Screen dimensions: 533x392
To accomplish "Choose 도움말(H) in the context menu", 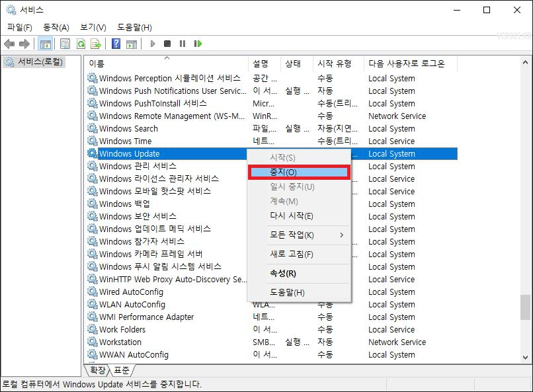I will (x=299, y=292).
